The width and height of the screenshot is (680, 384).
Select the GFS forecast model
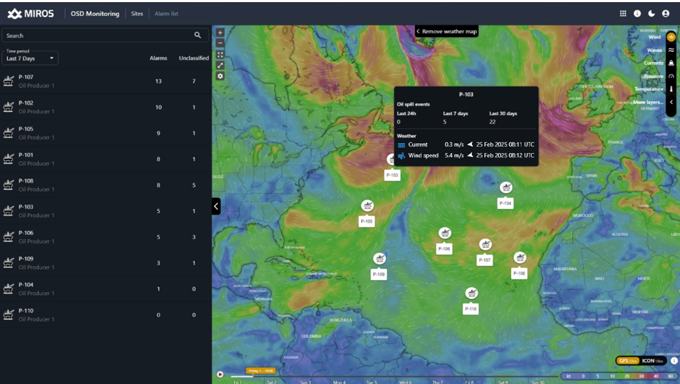(628, 361)
